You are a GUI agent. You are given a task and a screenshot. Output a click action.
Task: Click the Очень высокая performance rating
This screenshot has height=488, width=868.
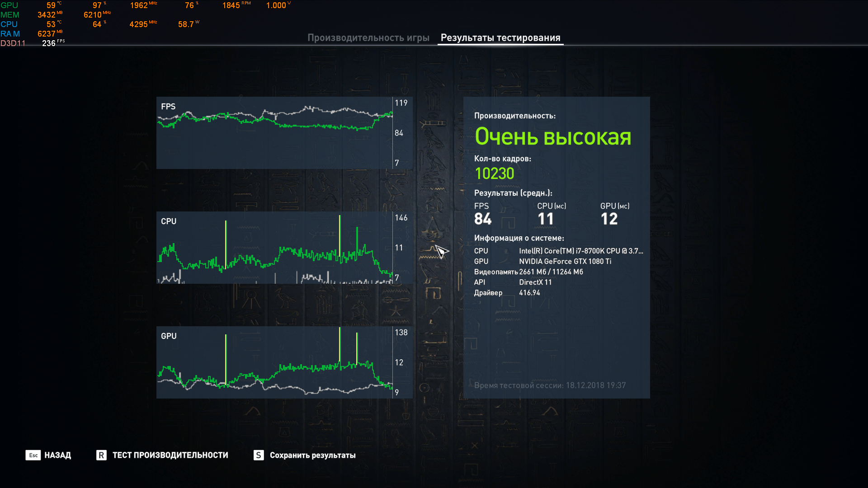pos(552,136)
